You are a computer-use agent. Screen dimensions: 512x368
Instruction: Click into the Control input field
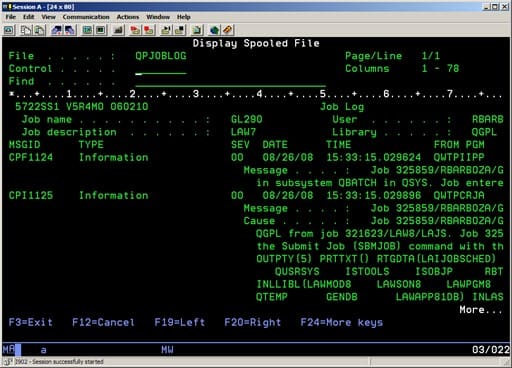click(161, 69)
